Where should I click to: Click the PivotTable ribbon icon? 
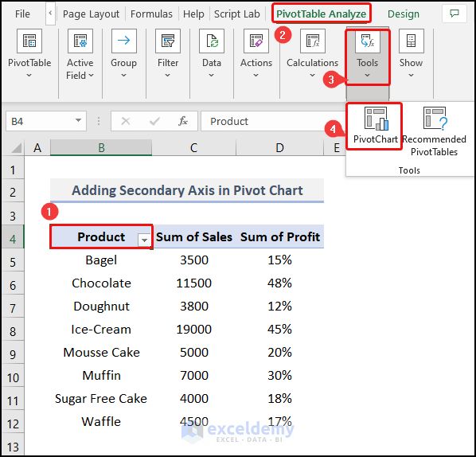coord(29,41)
